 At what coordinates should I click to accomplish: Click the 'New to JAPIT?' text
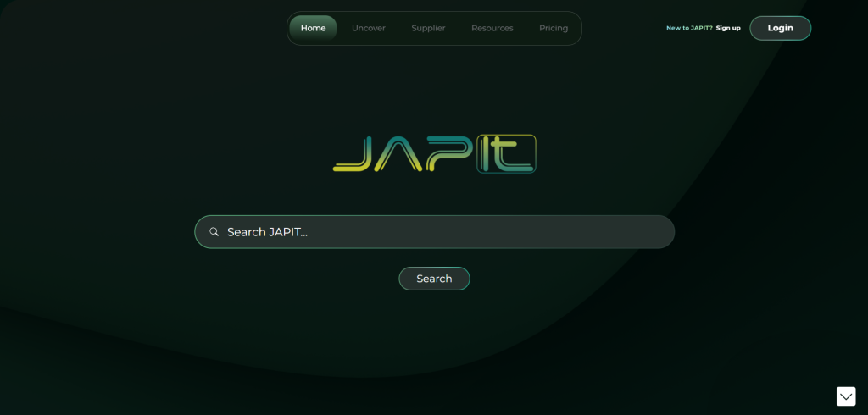click(x=689, y=28)
